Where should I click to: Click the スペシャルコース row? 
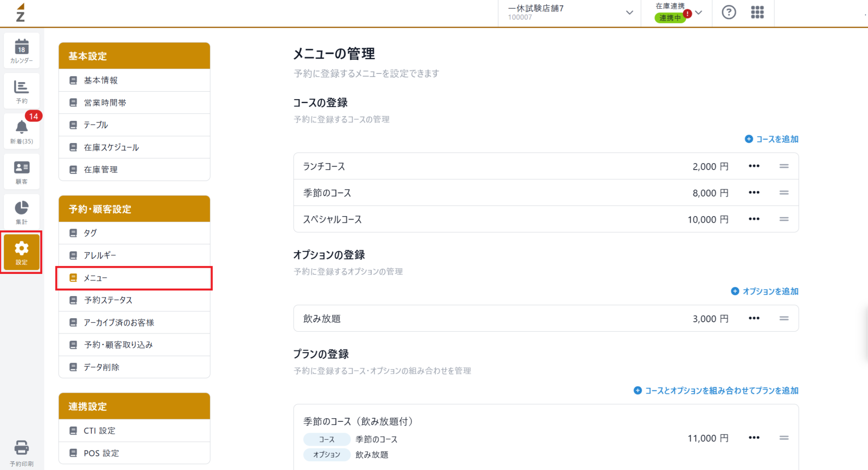tap(546, 219)
